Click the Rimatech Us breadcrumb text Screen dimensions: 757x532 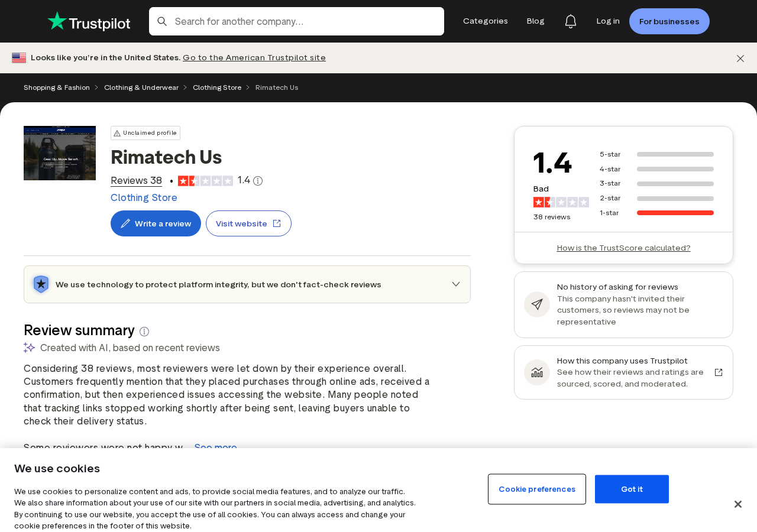277,87
